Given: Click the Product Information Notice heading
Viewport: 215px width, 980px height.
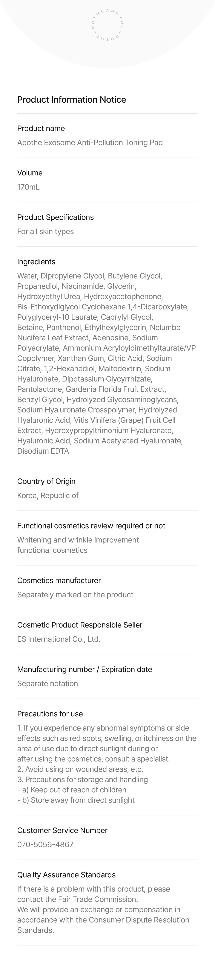Looking at the screenshot, I should tap(71, 100).
